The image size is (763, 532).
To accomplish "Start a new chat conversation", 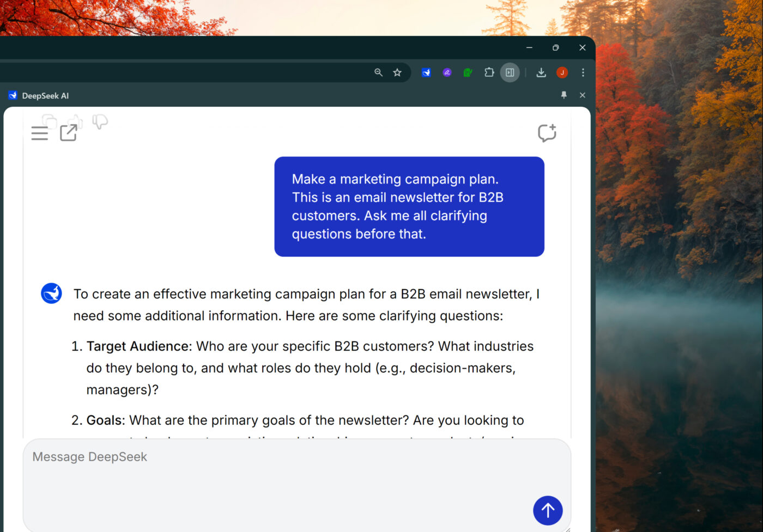I will pyautogui.click(x=547, y=133).
